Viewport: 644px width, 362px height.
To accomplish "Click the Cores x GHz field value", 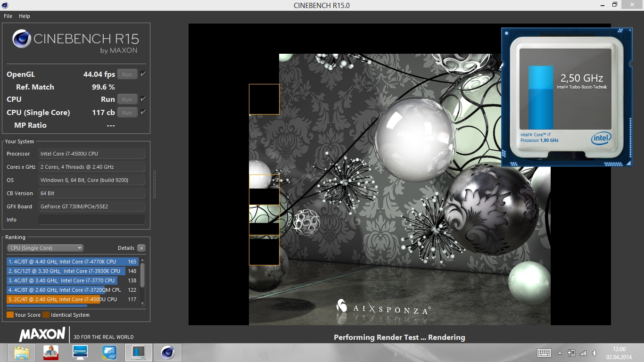I will pyautogui.click(x=91, y=167).
